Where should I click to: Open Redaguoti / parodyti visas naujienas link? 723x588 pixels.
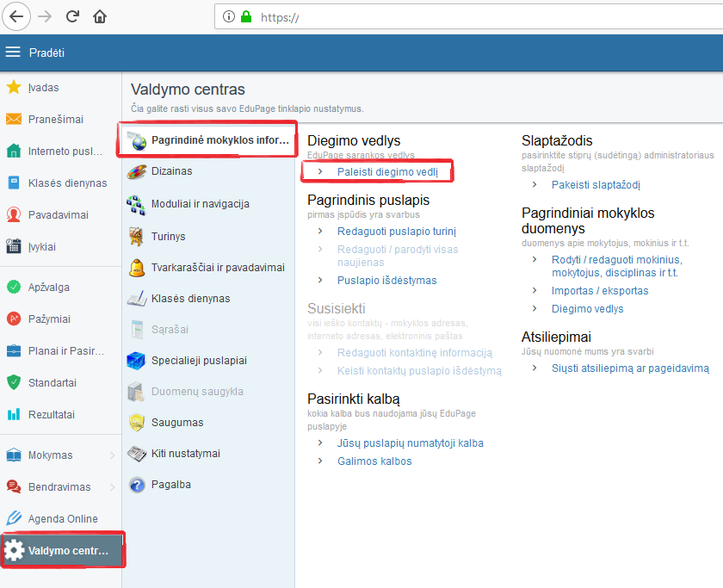pos(398,256)
